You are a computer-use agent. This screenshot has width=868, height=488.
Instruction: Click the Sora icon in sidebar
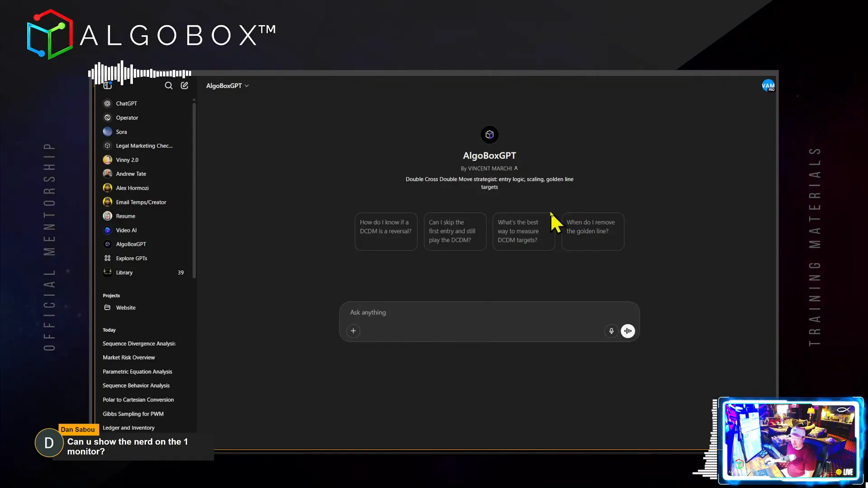pos(107,131)
